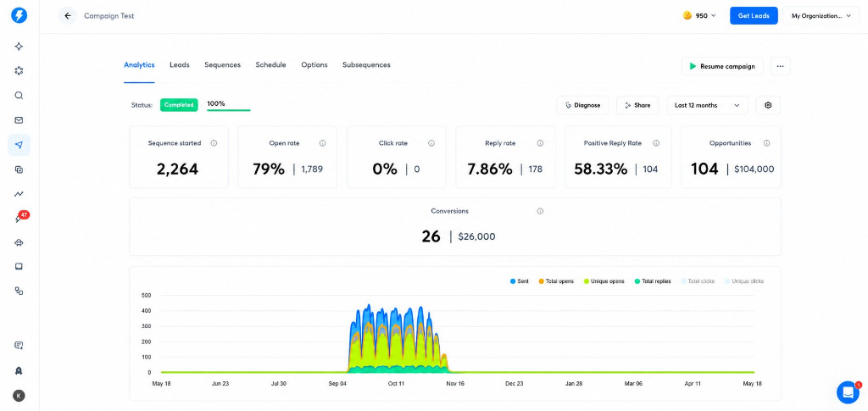Open the chat support widget bubble
This screenshot has height=411, width=868.
(848, 392)
